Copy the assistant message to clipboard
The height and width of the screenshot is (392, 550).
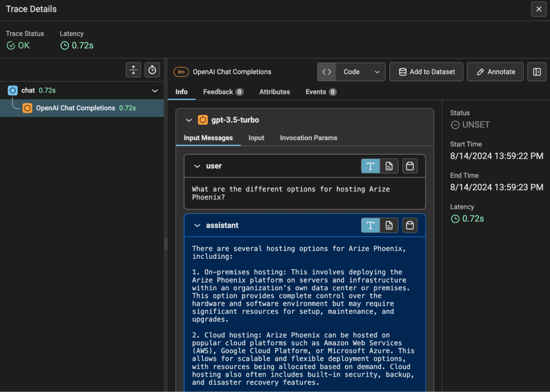tap(409, 225)
